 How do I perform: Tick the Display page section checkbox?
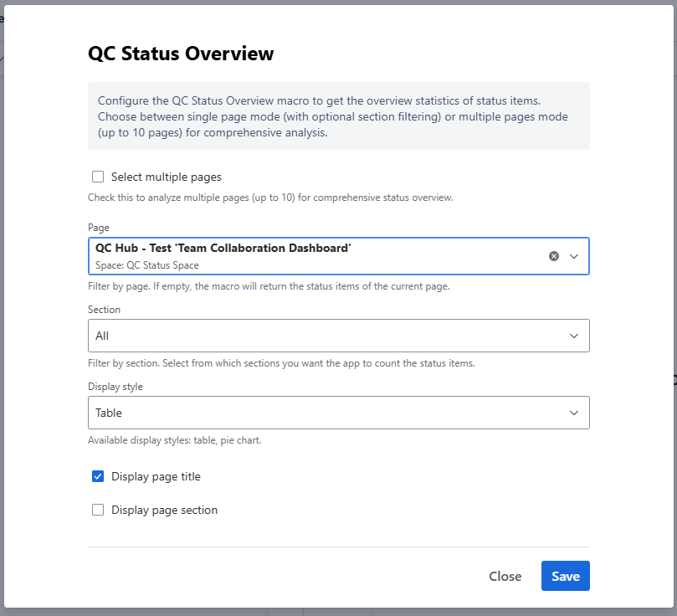(98, 510)
